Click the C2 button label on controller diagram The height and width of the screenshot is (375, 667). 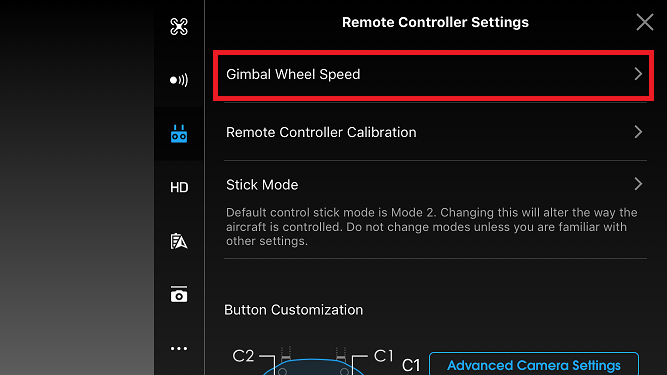243,356
